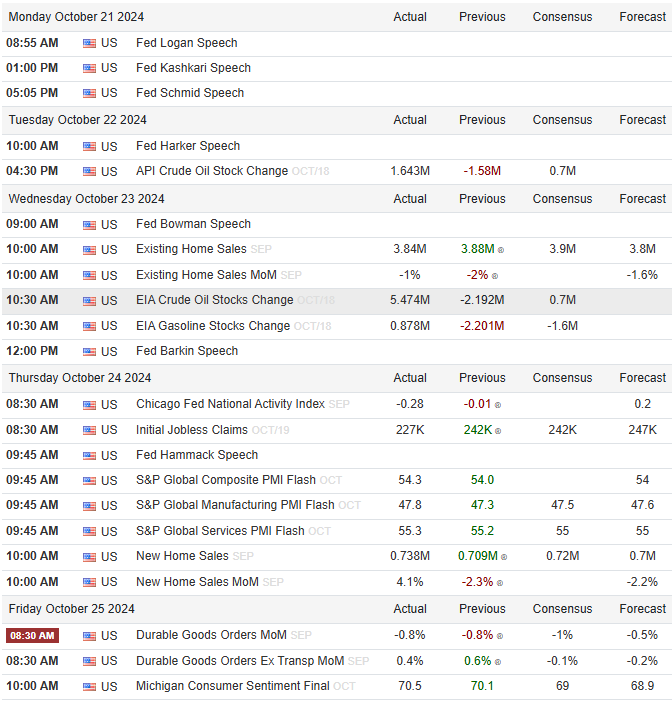Click the 0.738M actual New Home Sales value
This screenshot has height=707, width=672.
(x=410, y=556)
